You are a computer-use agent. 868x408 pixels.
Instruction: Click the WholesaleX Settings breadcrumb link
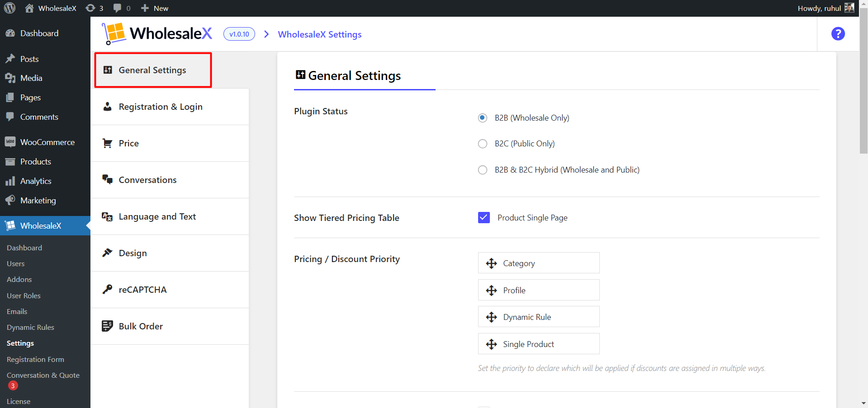click(x=320, y=34)
